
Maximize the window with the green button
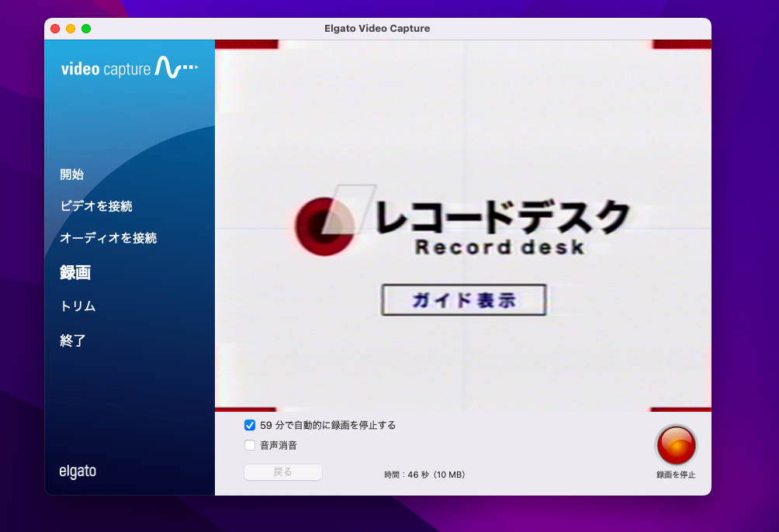(86, 29)
